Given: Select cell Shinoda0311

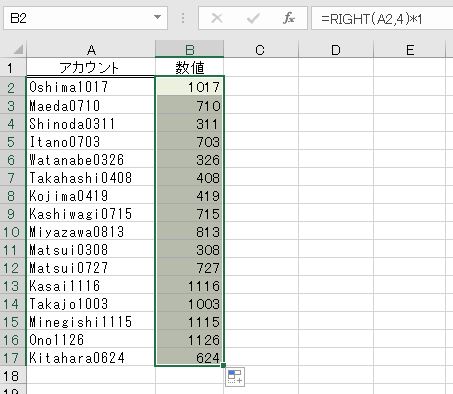Looking at the screenshot, I should click(91, 123).
